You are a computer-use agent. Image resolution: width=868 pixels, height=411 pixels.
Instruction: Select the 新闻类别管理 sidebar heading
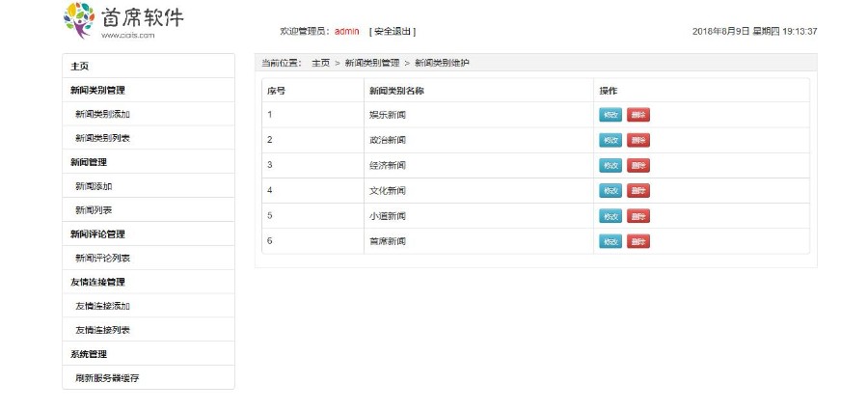[x=149, y=90]
